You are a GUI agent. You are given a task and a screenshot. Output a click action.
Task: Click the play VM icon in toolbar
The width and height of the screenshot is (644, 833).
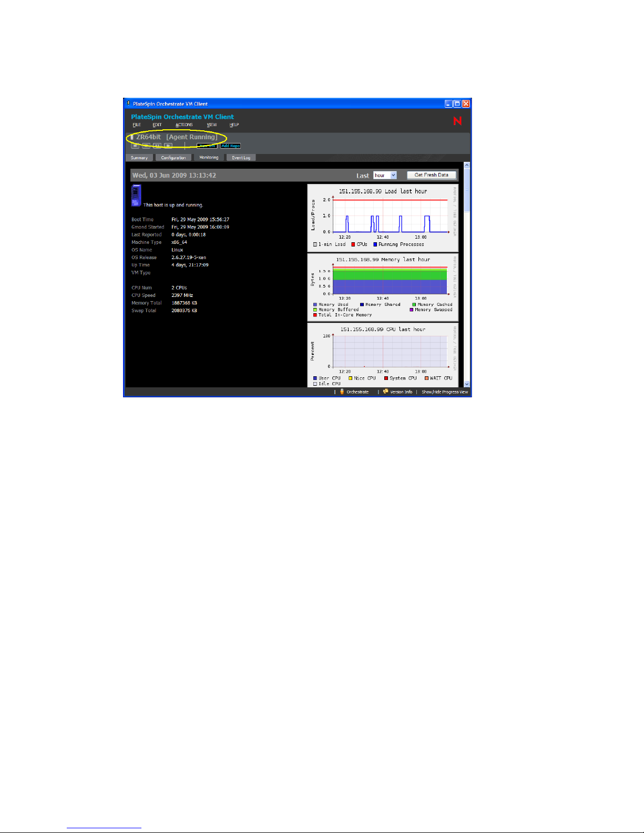pos(168,146)
